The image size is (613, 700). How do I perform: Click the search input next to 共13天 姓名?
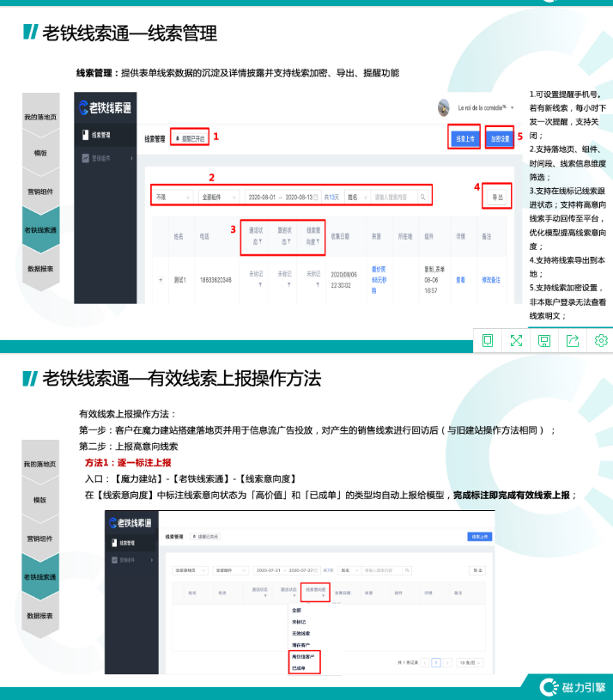point(394,197)
